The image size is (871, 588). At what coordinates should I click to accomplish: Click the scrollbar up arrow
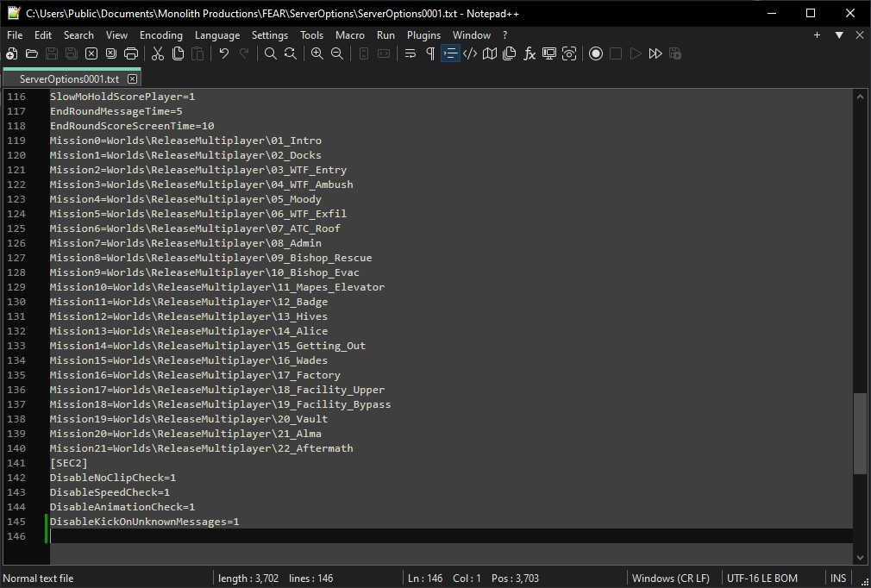point(859,96)
